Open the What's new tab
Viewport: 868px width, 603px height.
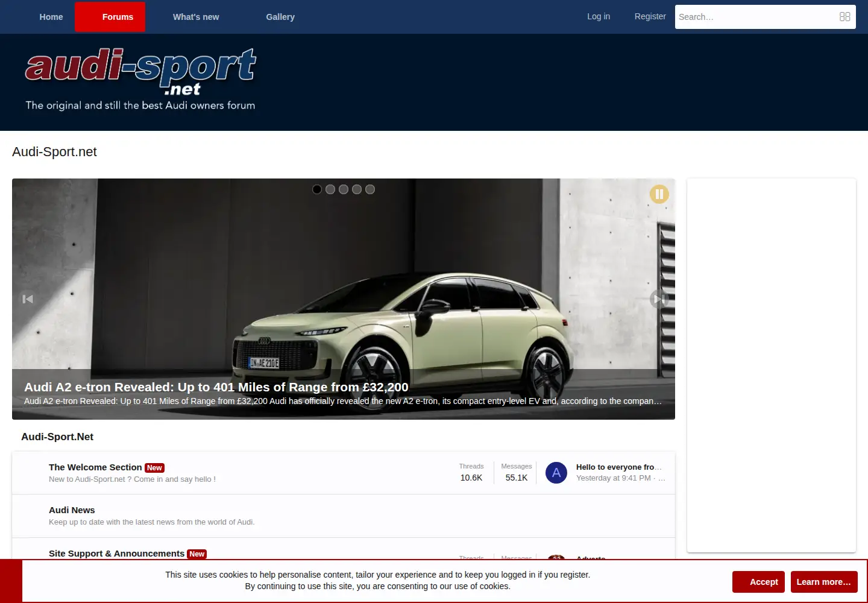pyautogui.click(x=196, y=17)
